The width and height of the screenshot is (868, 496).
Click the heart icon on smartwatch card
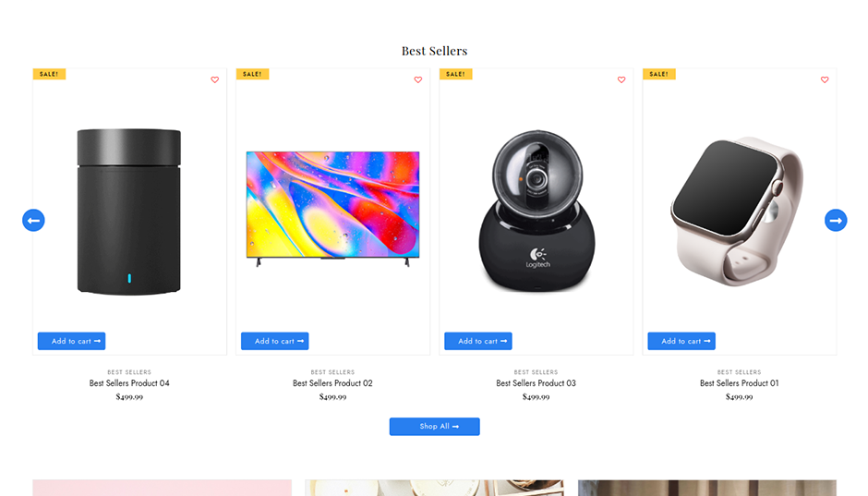(825, 79)
